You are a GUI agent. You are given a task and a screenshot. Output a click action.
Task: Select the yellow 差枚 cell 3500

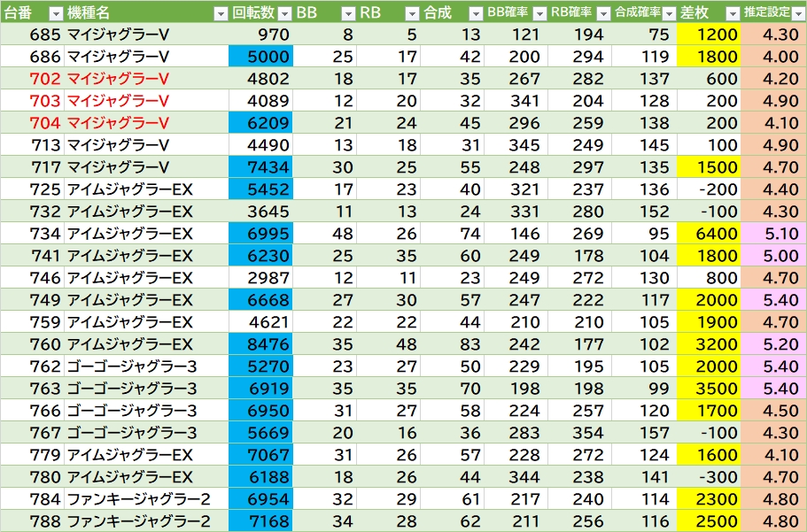tap(709, 389)
